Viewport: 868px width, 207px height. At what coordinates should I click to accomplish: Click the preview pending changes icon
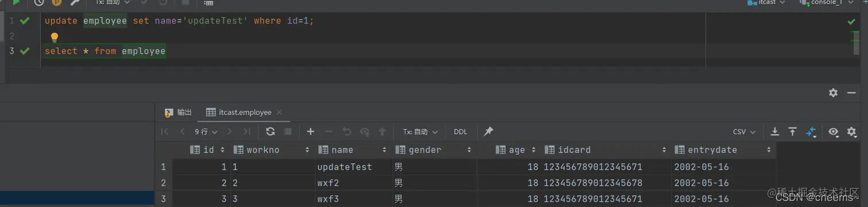[365, 132]
